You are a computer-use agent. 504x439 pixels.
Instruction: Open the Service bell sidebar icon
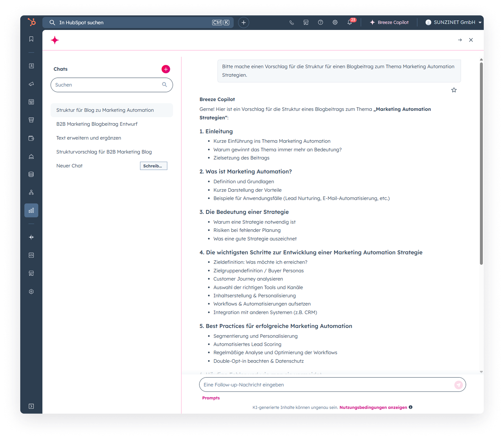click(x=31, y=156)
